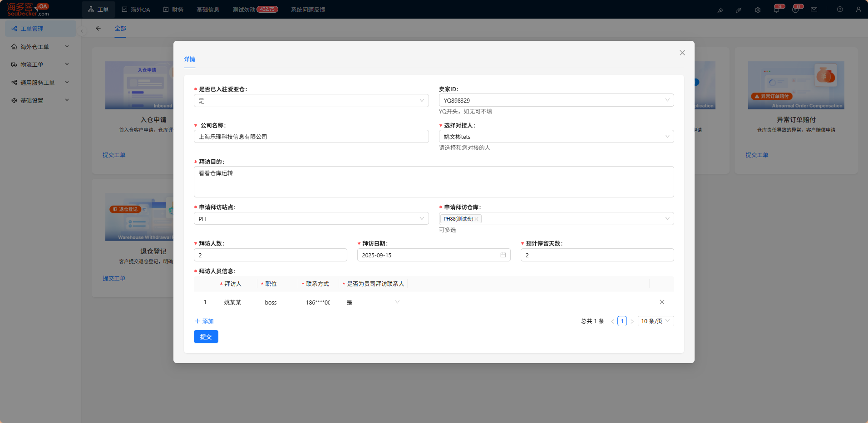Open the 是否已入驻爱亚仓 dropdown
The image size is (868, 423).
pos(311,101)
